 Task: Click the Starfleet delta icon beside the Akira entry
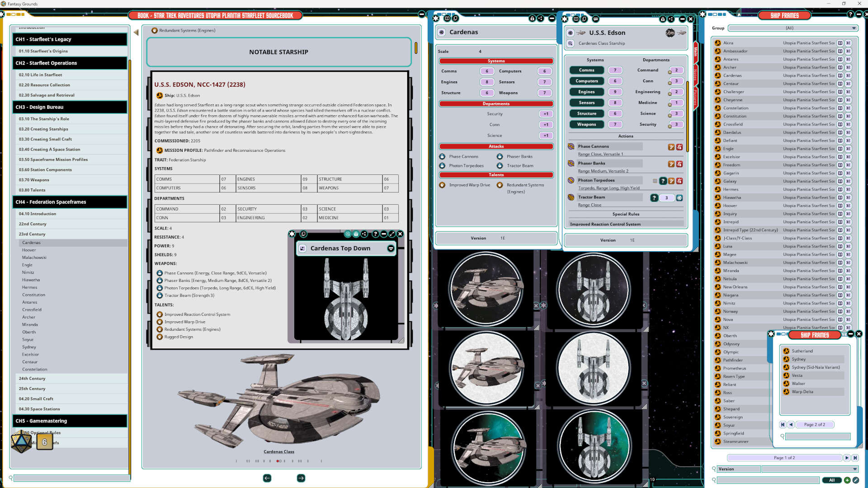click(718, 42)
